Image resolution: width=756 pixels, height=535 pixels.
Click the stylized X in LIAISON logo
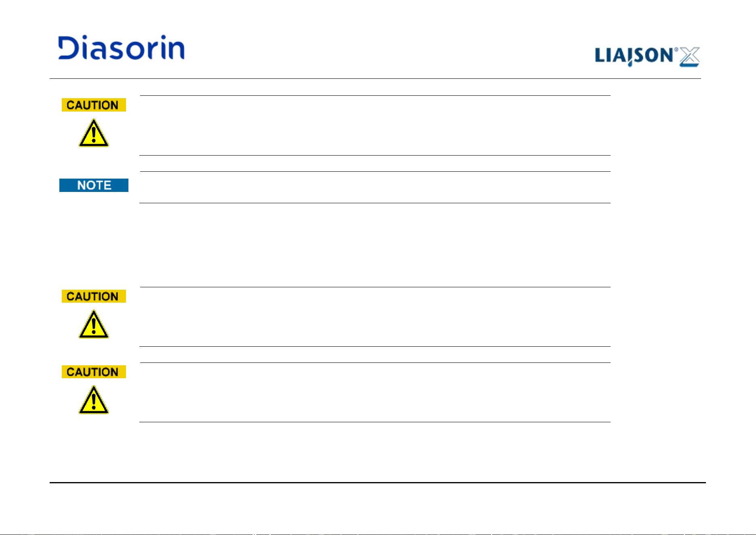click(x=690, y=57)
